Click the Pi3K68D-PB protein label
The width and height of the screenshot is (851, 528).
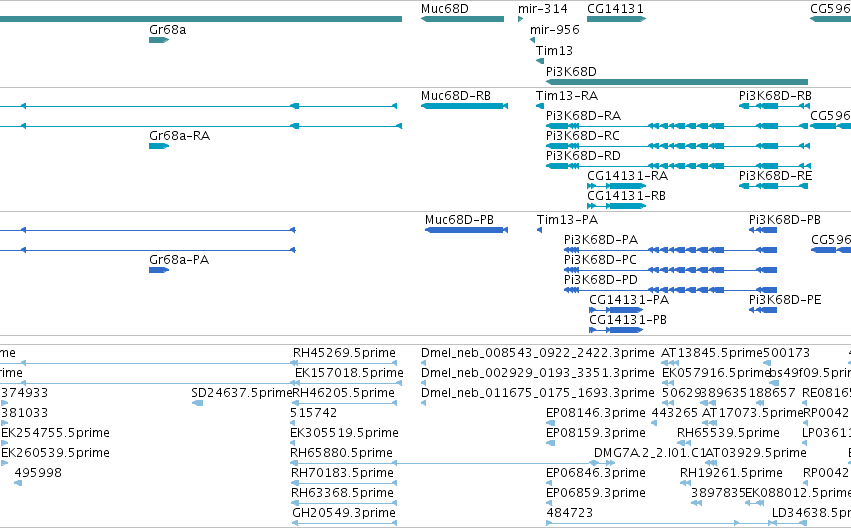coord(785,220)
